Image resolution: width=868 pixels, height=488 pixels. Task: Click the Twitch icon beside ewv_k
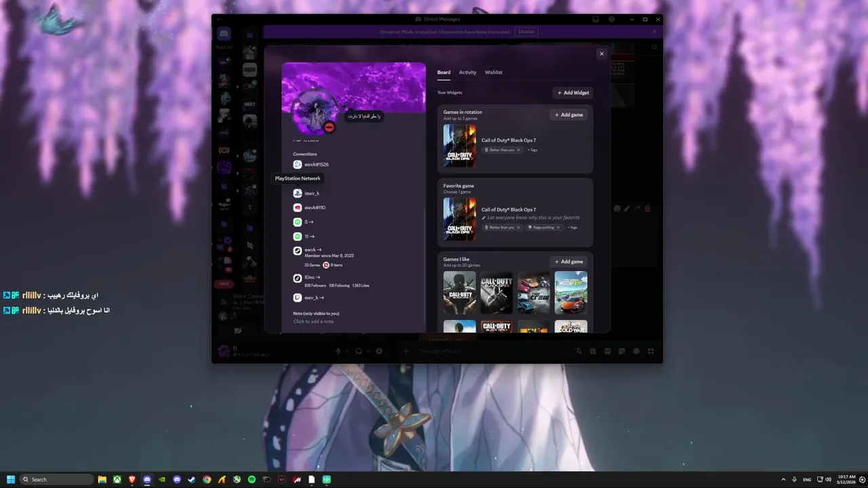click(297, 298)
